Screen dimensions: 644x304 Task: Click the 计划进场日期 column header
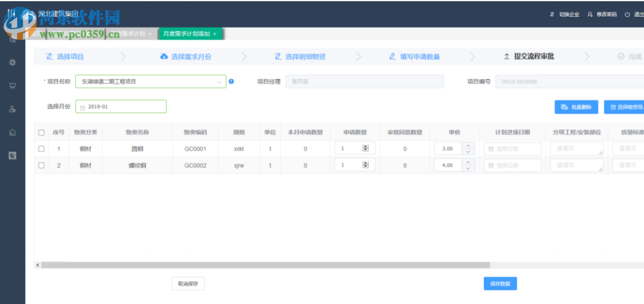[512, 132]
